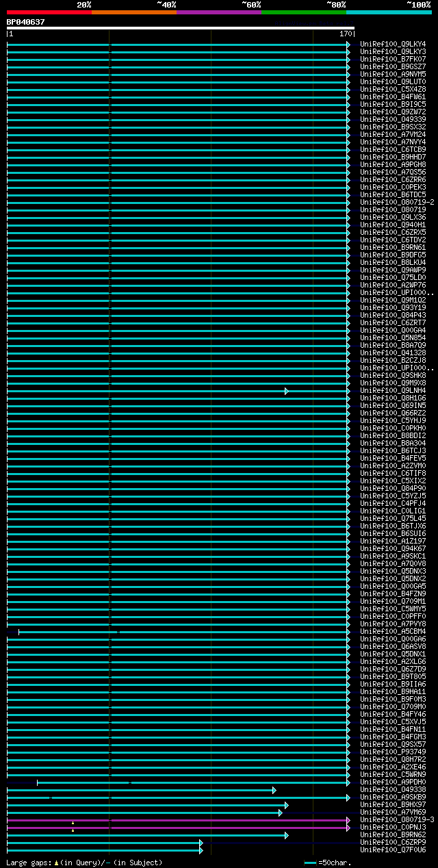Select label UniRef100_Q6ASV8
The height and width of the screenshot is (868, 438).
click(x=393, y=647)
